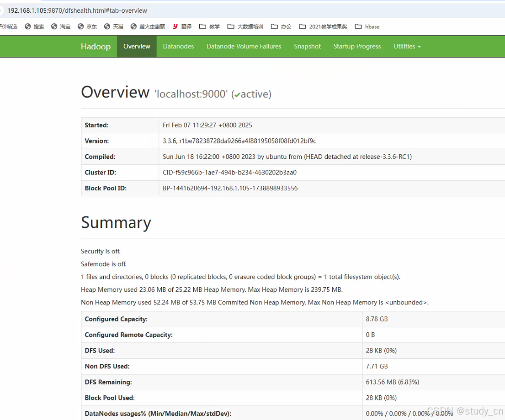Click the 613.56 MB (6.83%) value
The width and height of the screenshot is (505, 420).
coord(392,382)
